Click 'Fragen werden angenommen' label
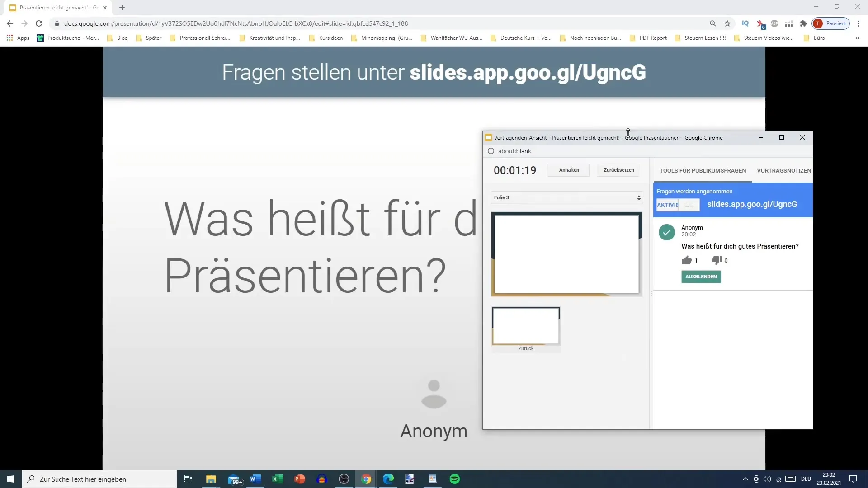 [694, 192]
